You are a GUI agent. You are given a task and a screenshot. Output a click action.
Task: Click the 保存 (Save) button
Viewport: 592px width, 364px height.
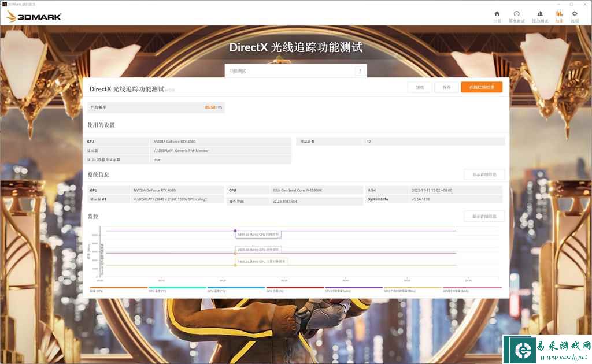coord(447,87)
